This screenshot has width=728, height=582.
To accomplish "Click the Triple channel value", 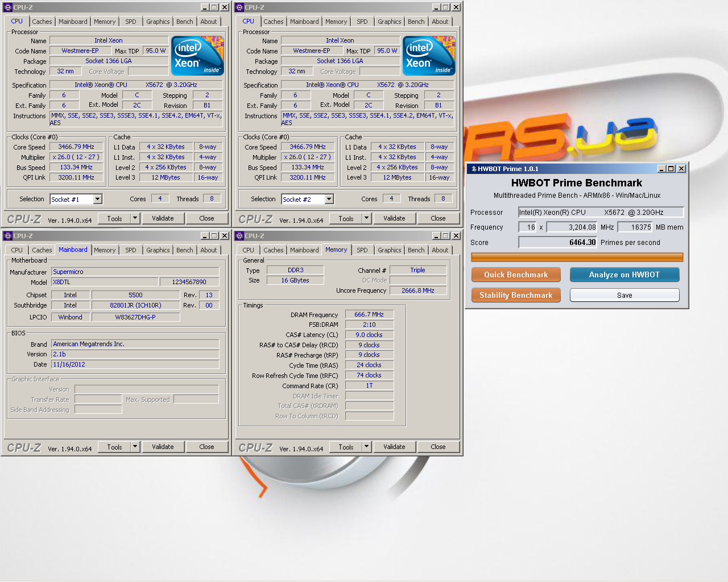I will point(418,271).
